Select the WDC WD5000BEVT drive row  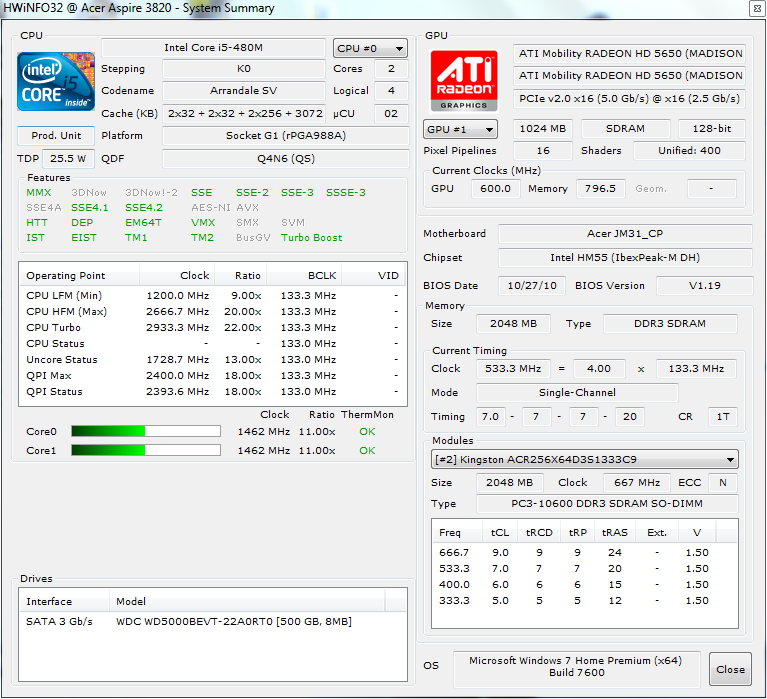point(212,622)
